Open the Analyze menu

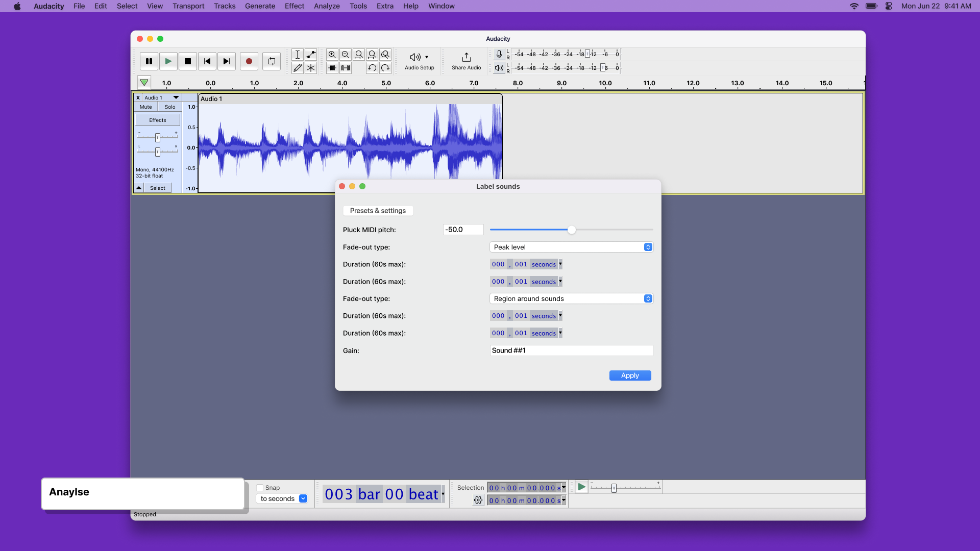coord(326,6)
